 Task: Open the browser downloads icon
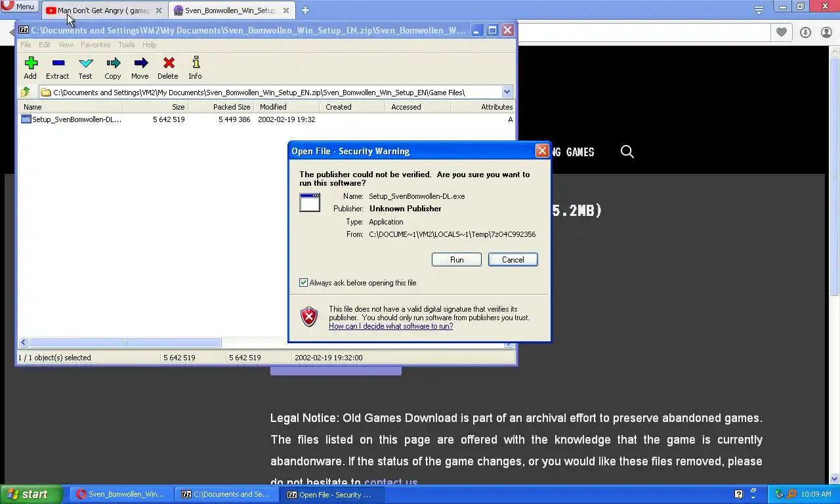tap(805, 32)
